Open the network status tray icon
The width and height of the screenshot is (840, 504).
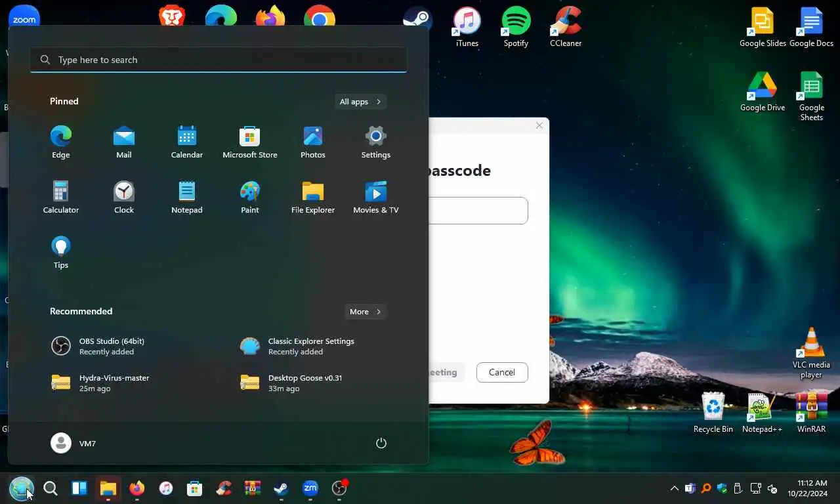coord(755,488)
